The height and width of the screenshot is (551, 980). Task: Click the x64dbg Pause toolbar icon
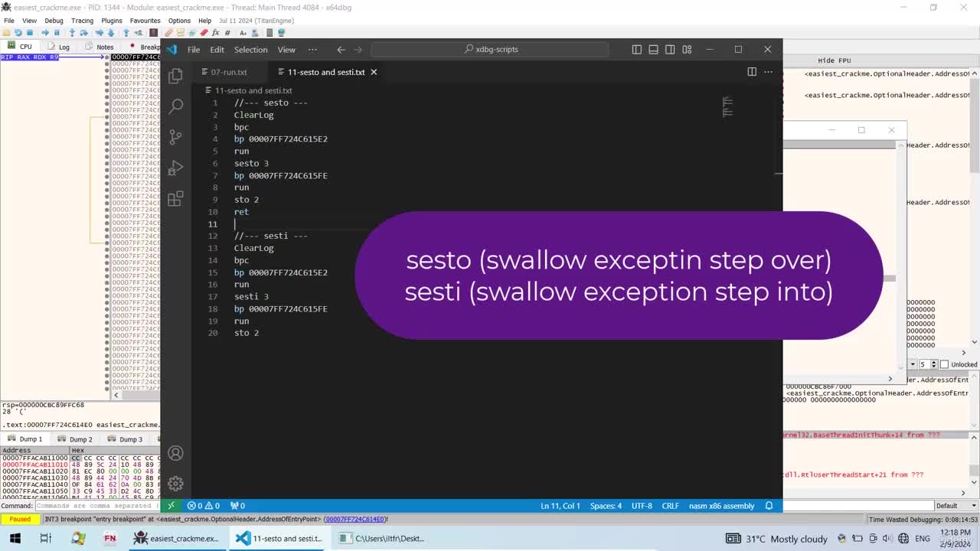57,33
